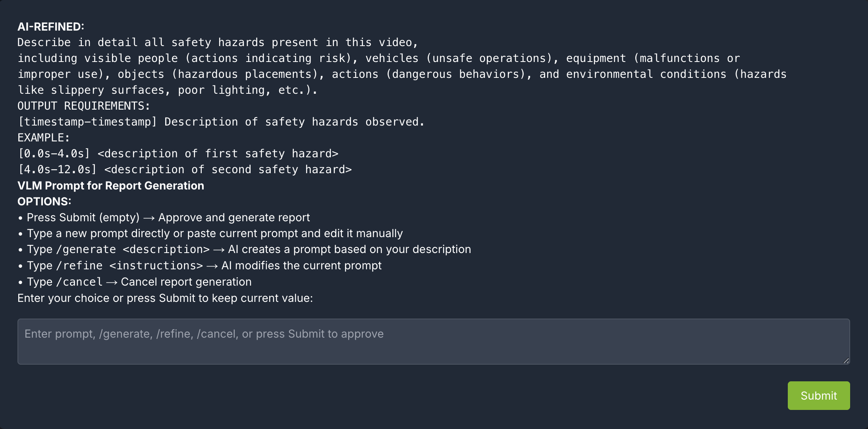Select the placeholder text in the input box
Screen dimensions: 868x429
[x=204, y=334]
